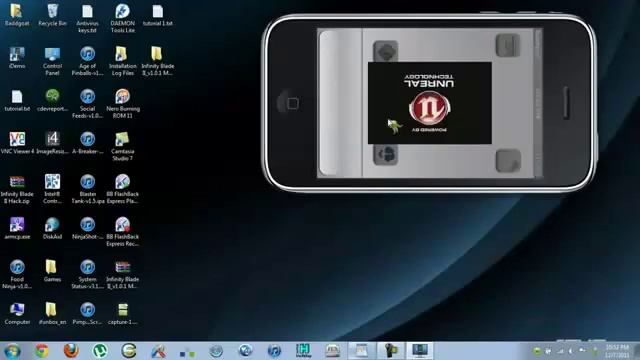The width and height of the screenshot is (640, 360).
Task: Launch VNC Viewer 4
Action: [x=17, y=143]
